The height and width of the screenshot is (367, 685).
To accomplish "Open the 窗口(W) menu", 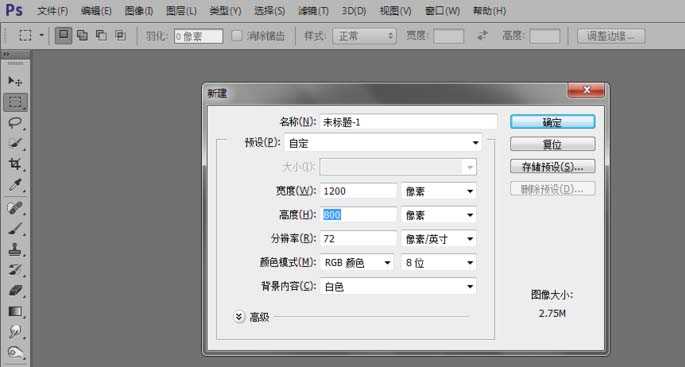I will point(442,10).
